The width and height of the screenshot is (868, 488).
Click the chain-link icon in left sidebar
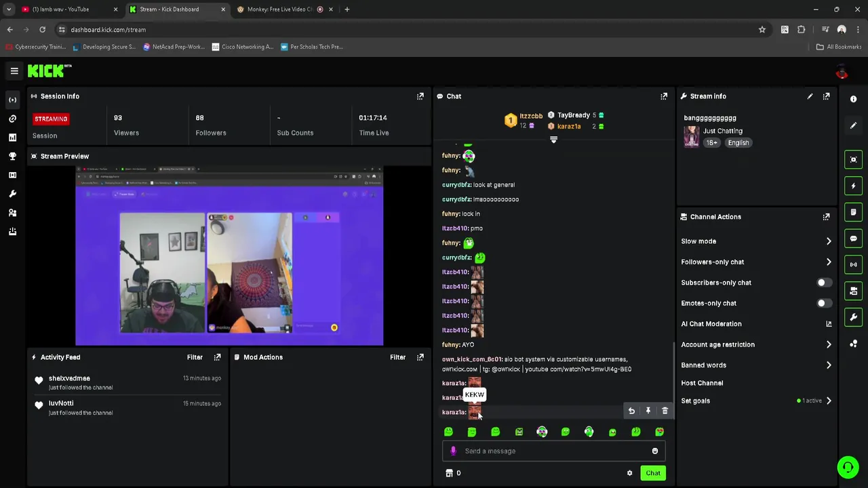click(12, 119)
